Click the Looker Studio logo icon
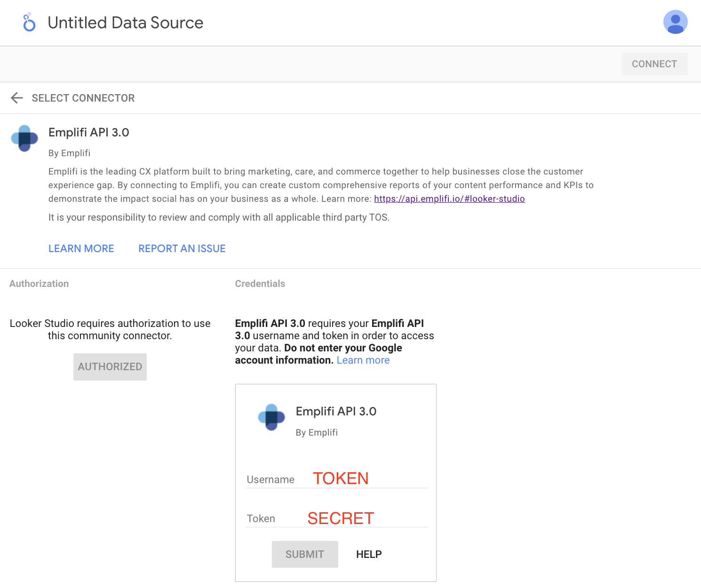The image size is (701, 588). click(29, 23)
